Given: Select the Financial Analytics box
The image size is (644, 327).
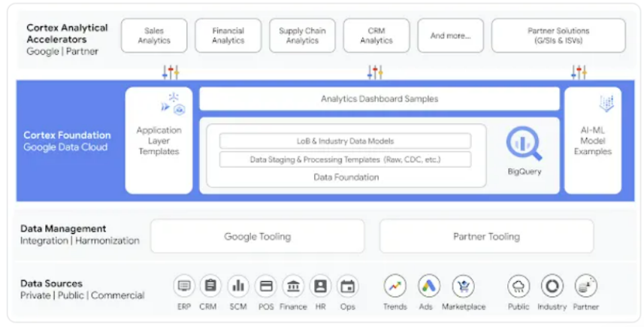Looking at the screenshot, I should coord(228,35).
